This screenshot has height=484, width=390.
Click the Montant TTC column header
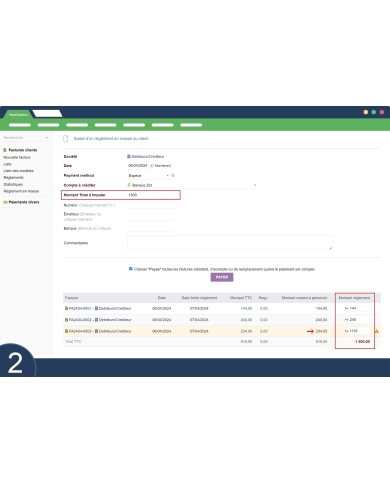click(241, 298)
